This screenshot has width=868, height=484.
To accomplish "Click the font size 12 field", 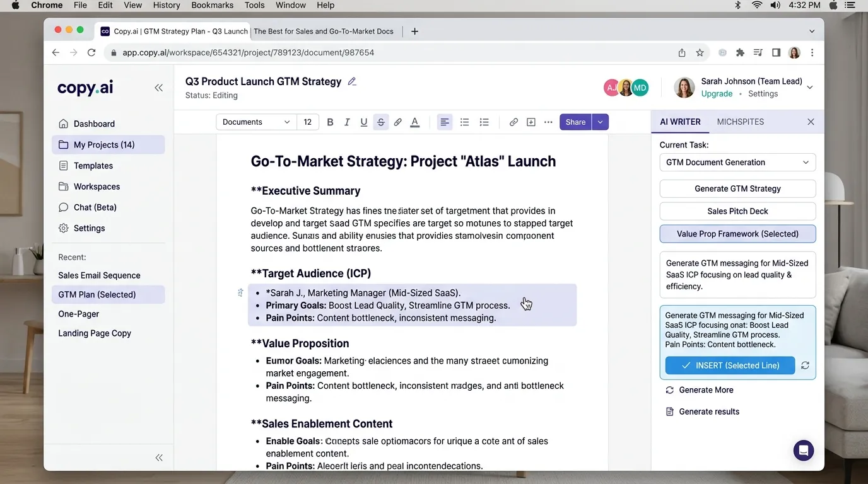I will [308, 122].
